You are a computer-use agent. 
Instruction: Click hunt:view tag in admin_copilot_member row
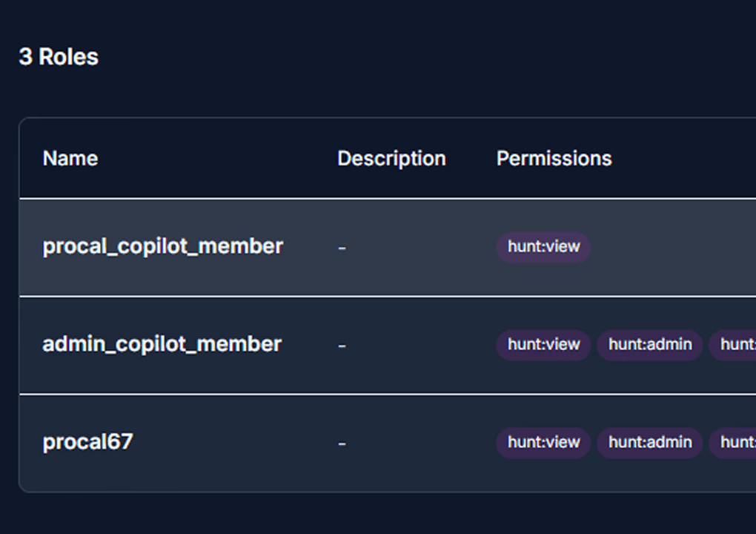543,345
